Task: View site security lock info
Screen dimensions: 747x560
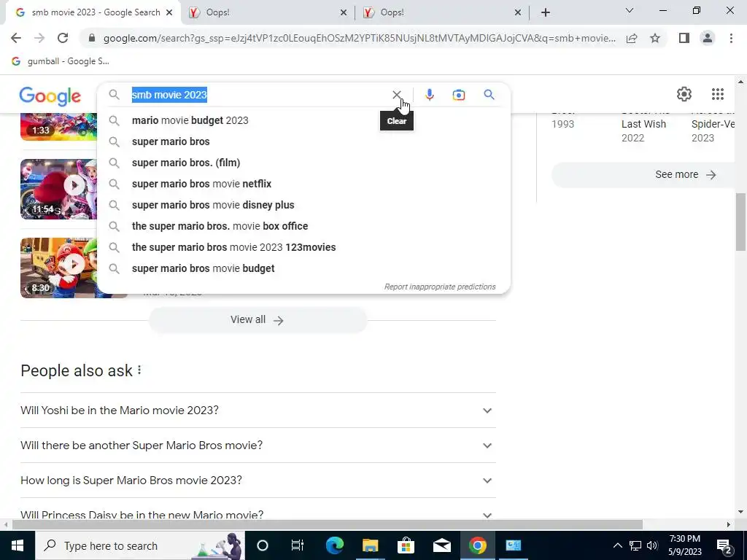Action: pyautogui.click(x=92, y=38)
